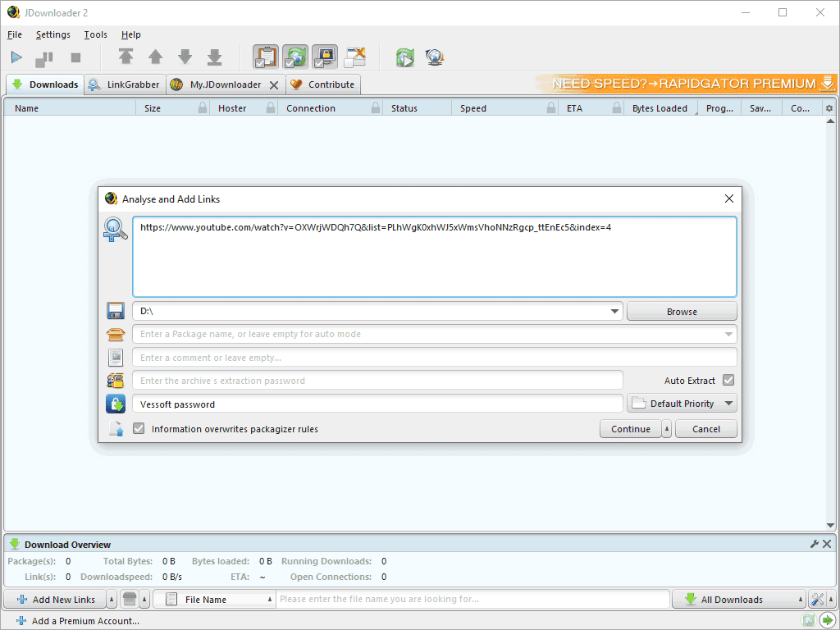Click the status bar green arrow icon
The width and height of the screenshot is (840, 630).
point(827,621)
